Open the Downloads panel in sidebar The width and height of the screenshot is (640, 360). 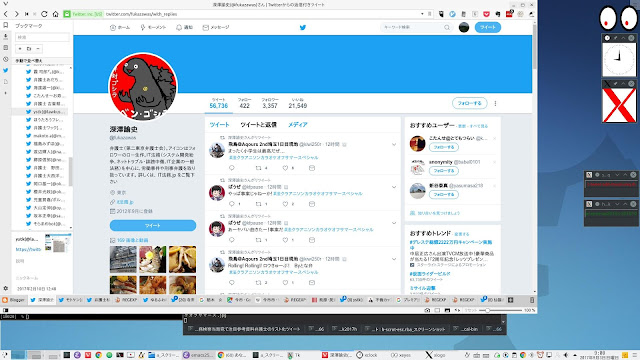point(6,36)
